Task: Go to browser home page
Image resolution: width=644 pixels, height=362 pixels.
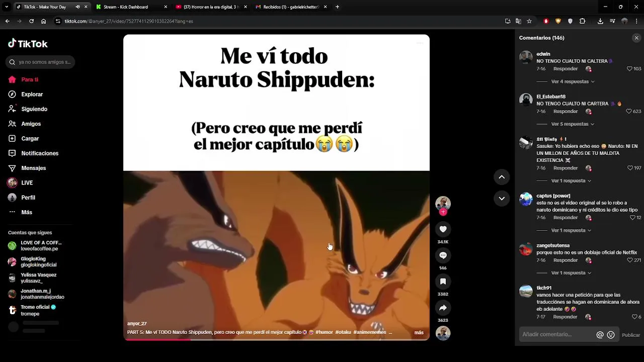Action: tap(44, 21)
